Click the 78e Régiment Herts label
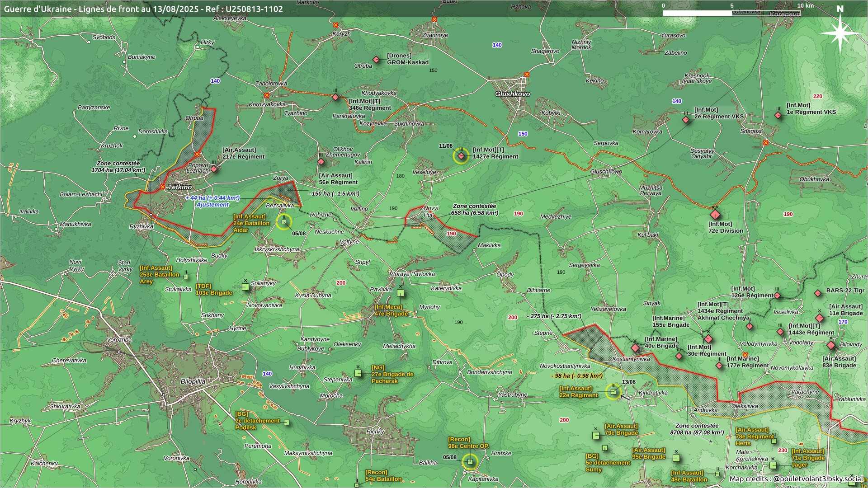The height and width of the screenshot is (488, 868). point(755,436)
